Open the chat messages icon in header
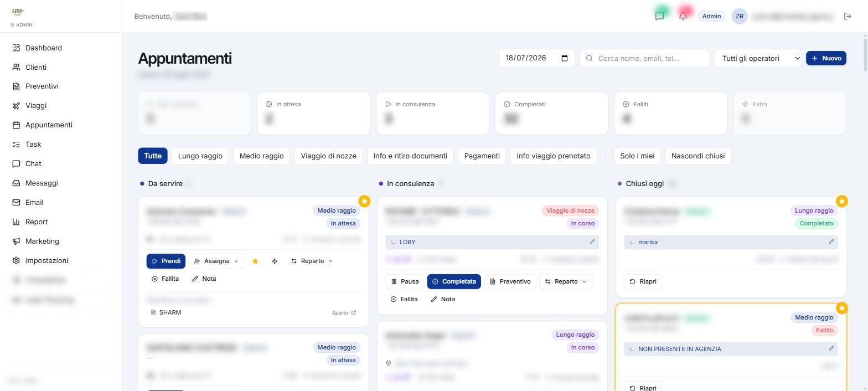The height and width of the screenshot is (391, 868). pyautogui.click(x=659, y=16)
